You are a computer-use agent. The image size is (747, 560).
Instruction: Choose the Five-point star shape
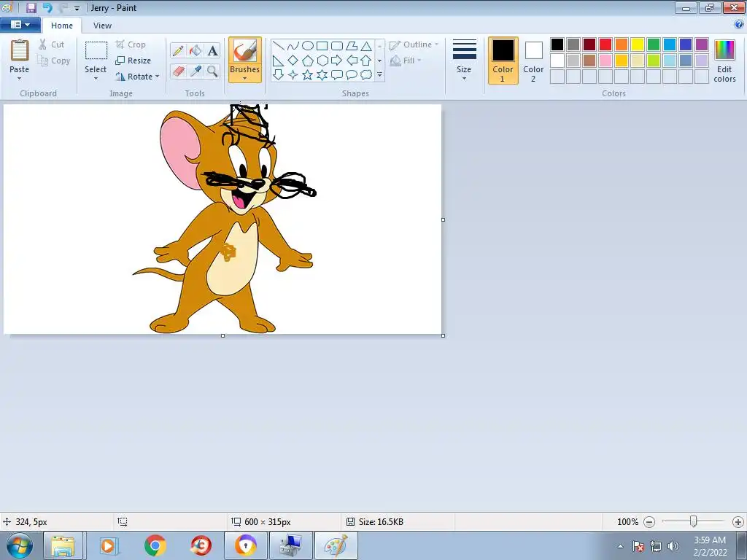pyautogui.click(x=308, y=75)
